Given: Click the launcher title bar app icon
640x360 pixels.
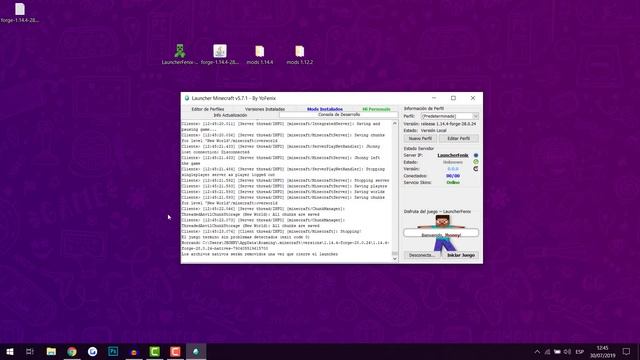Looking at the screenshot, I should (187, 98).
